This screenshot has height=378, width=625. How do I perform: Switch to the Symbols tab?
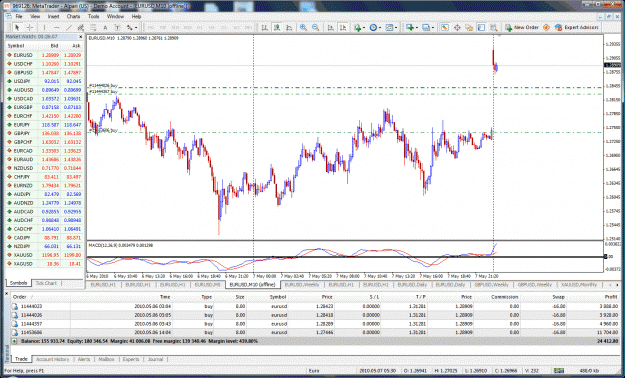click(x=18, y=283)
